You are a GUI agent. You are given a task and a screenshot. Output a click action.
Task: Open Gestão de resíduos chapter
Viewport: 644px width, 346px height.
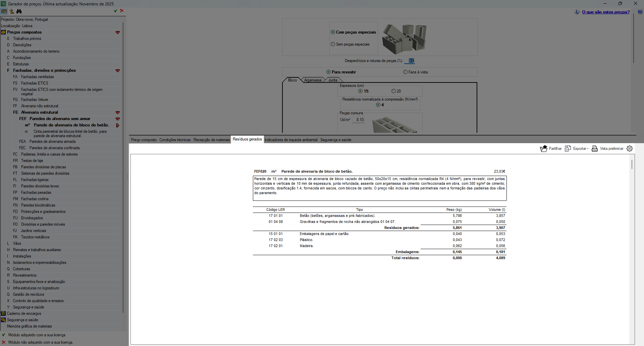coord(28,294)
